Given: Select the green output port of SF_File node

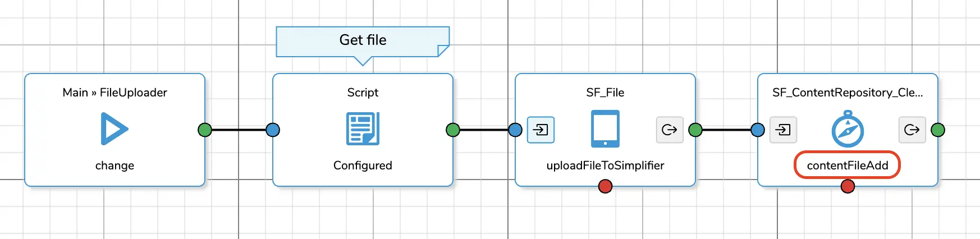Looking at the screenshot, I should point(695,130).
